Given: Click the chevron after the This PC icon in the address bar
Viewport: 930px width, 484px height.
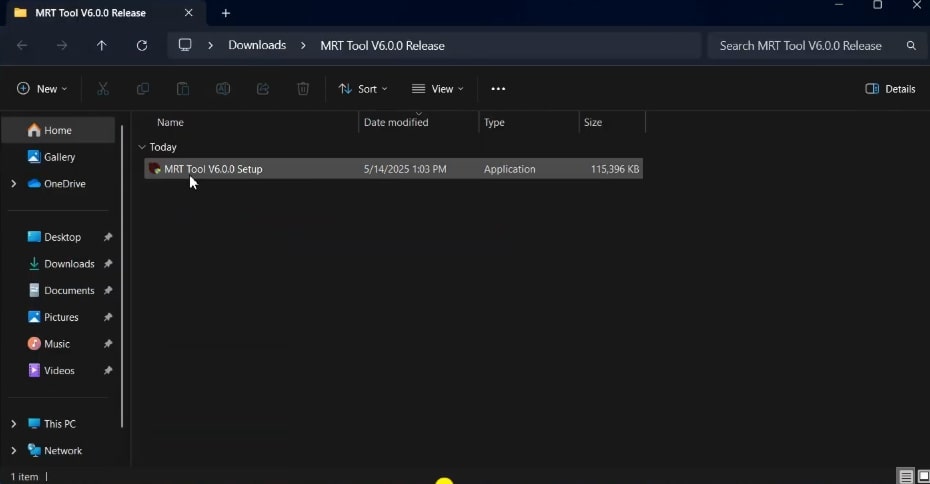Looking at the screenshot, I should (210, 46).
